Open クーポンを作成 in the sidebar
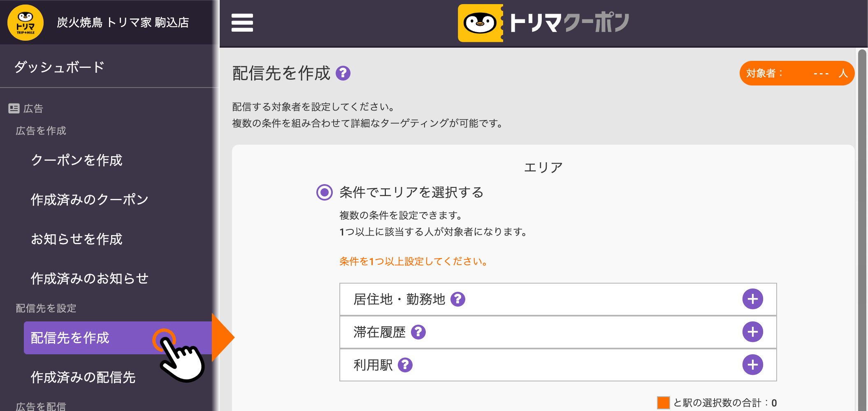The height and width of the screenshot is (411, 868). (77, 160)
